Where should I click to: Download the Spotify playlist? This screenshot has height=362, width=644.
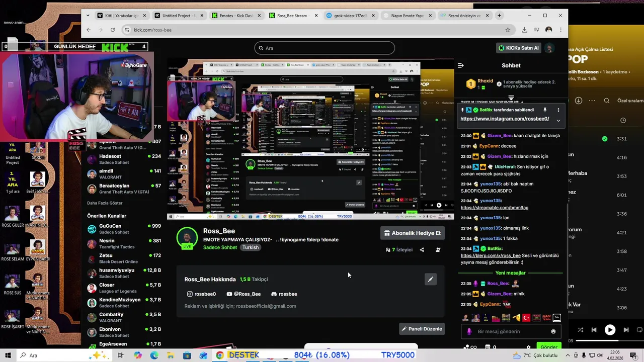579,101
